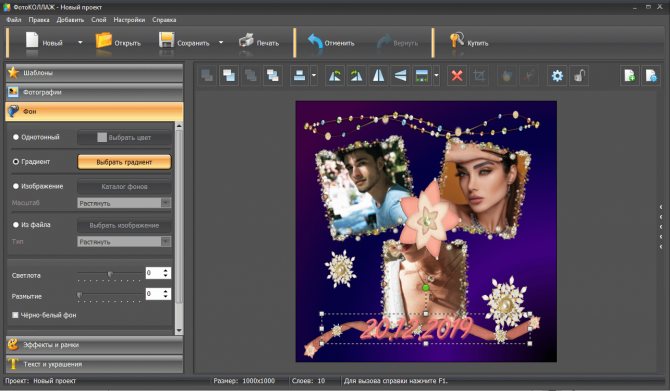Open the Слой menu
The image size is (670, 391).
point(99,20)
